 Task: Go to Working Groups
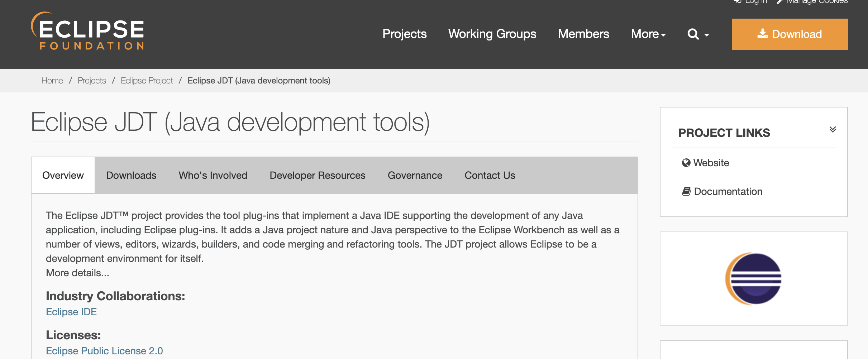492,34
